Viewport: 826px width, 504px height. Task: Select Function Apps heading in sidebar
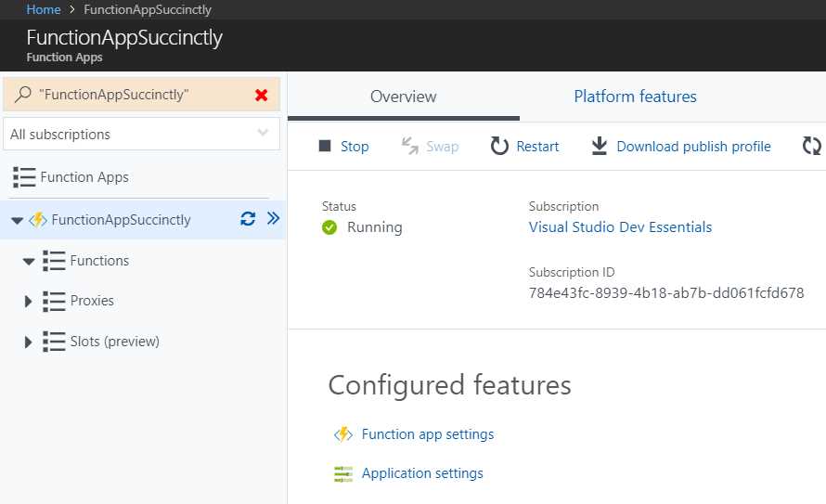point(84,177)
